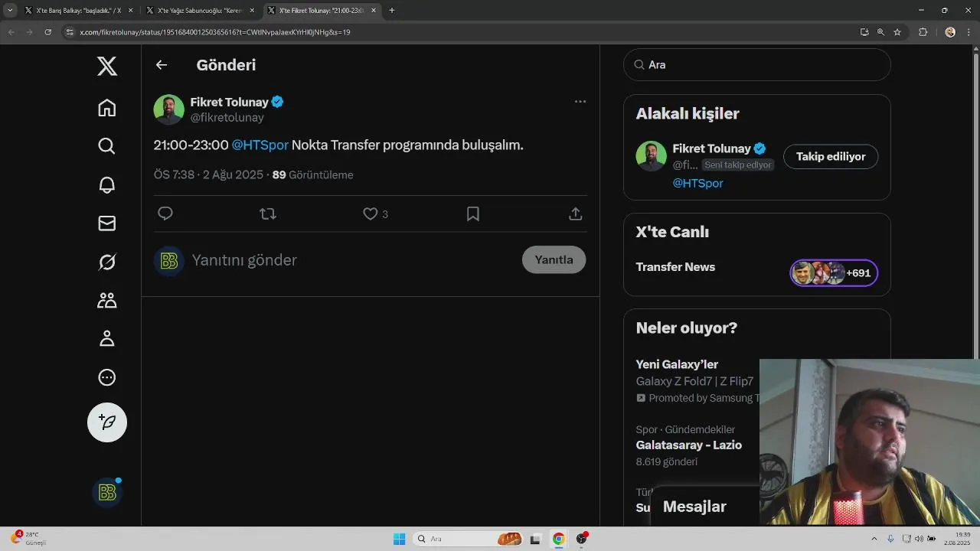This screenshot has height=551, width=980.
Task: Like the post with heart icon
Action: (x=371, y=214)
